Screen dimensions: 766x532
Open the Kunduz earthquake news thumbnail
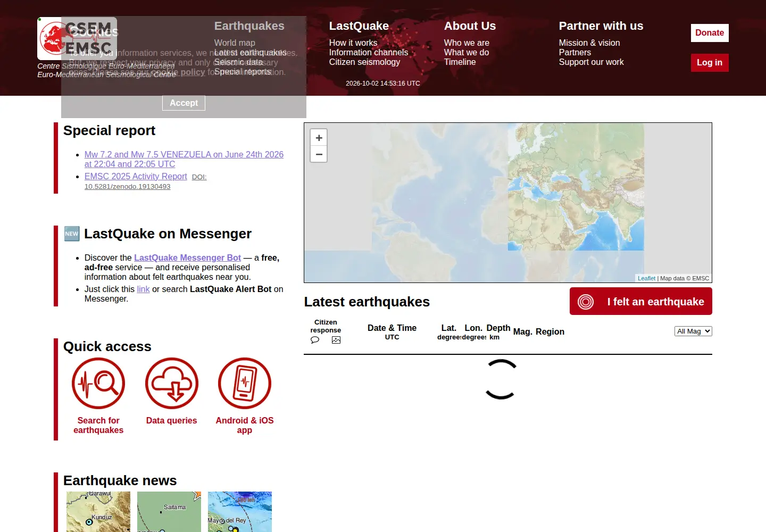(98, 512)
